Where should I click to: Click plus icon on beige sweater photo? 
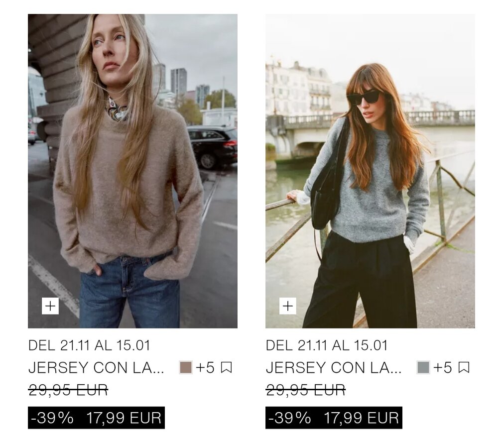click(x=50, y=306)
